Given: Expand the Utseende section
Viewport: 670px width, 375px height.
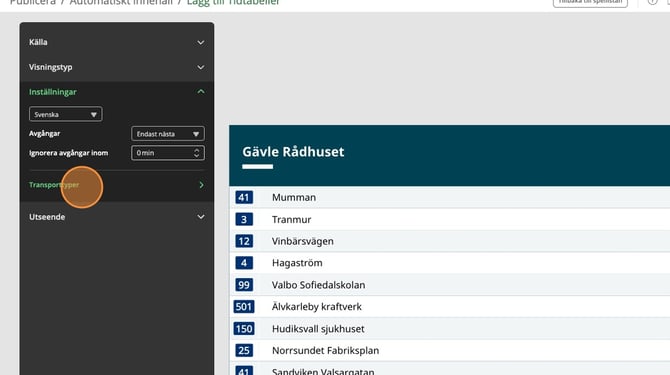Looking at the screenshot, I should click(x=117, y=217).
